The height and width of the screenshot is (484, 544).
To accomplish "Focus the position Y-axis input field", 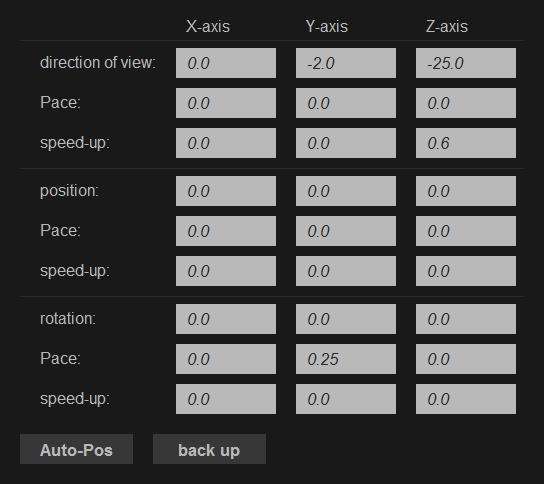I will [x=346, y=191].
